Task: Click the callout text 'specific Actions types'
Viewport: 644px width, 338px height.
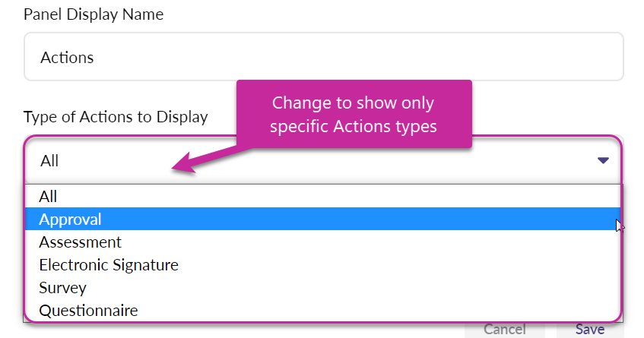Action: (354, 126)
